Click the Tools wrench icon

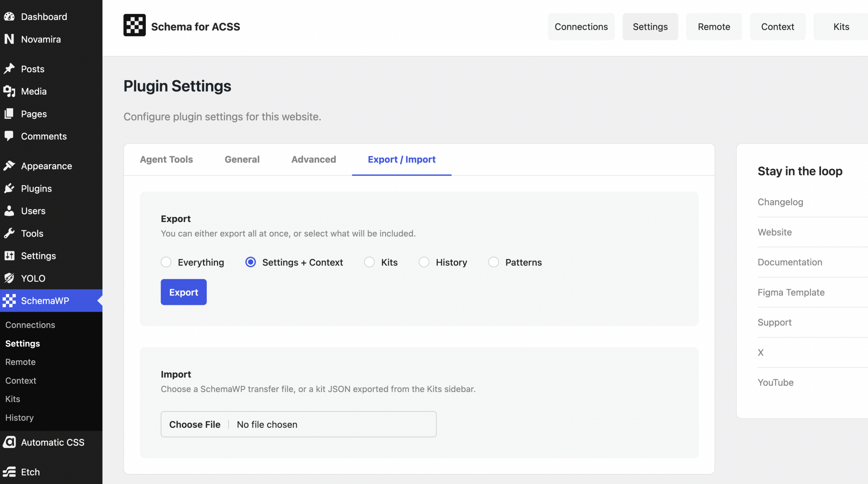[9, 233]
